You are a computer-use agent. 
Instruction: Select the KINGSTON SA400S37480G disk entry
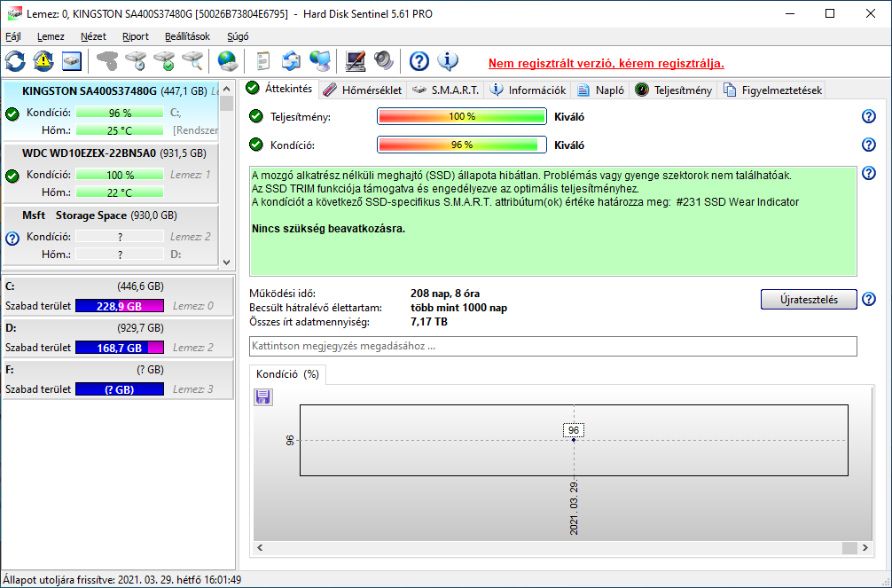coord(111,110)
